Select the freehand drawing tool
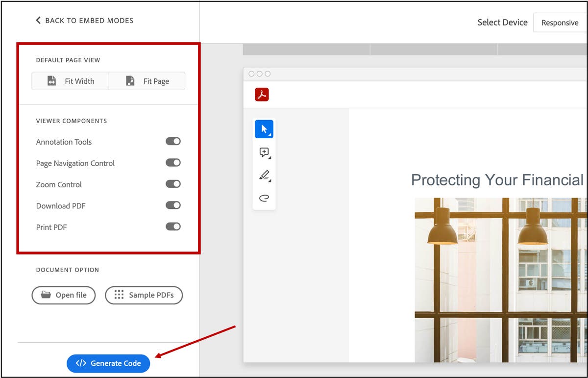Image resolution: width=588 pixels, height=378 pixels. [x=264, y=198]
